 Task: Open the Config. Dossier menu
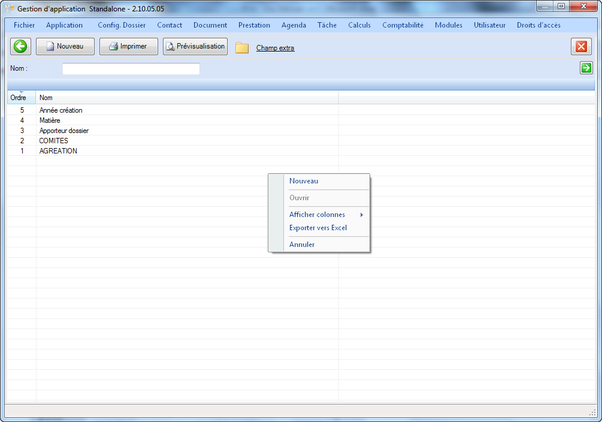(x=121, y=24)
